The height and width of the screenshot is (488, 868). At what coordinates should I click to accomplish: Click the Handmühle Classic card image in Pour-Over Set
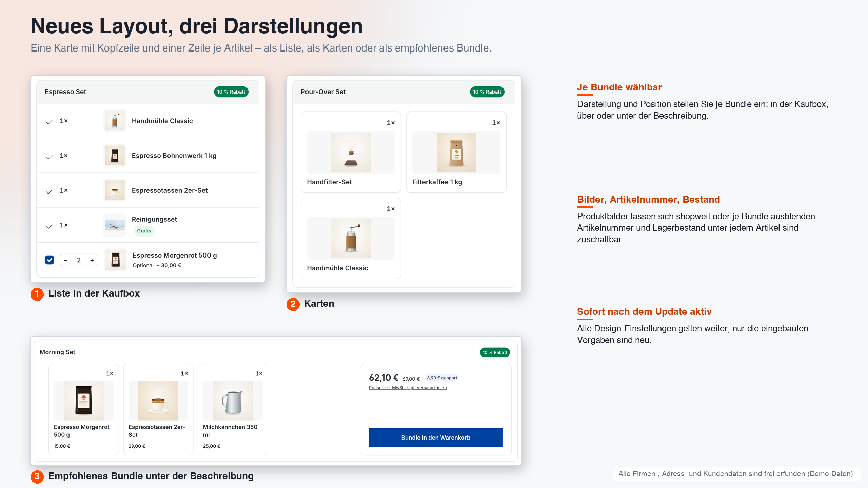pos(351,238)
